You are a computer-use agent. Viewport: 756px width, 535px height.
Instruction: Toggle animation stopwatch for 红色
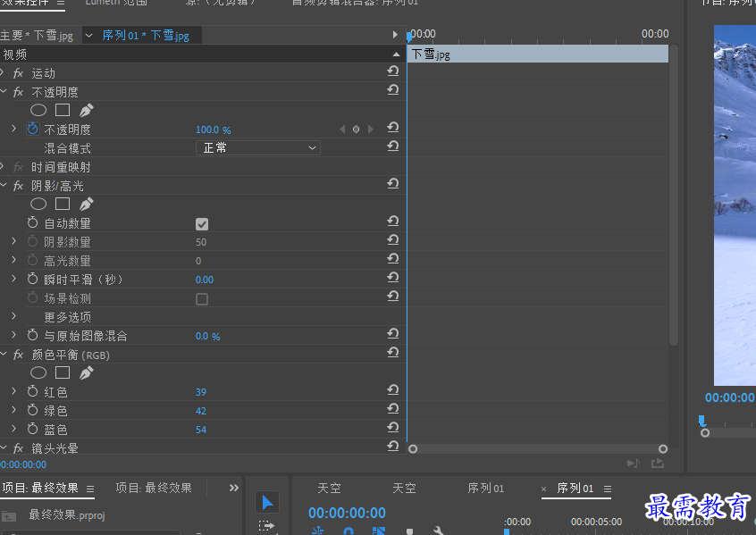click(x=33, y=391)
